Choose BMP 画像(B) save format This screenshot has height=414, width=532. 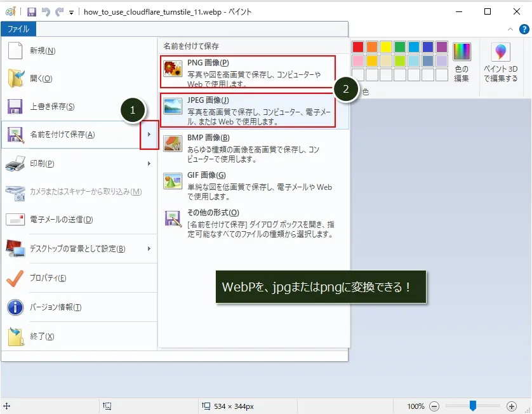pos(254,149)
